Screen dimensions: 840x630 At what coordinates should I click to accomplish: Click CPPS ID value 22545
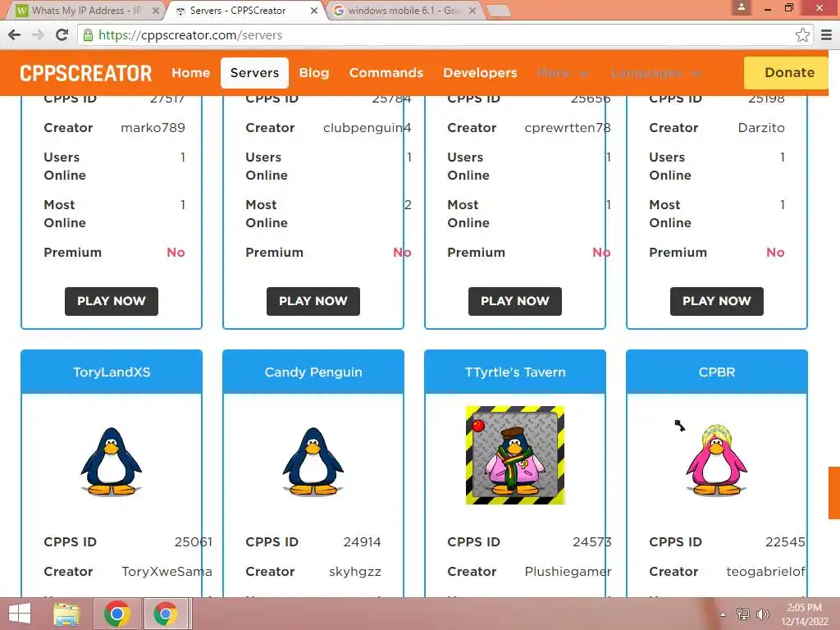(x=785, y=542)
